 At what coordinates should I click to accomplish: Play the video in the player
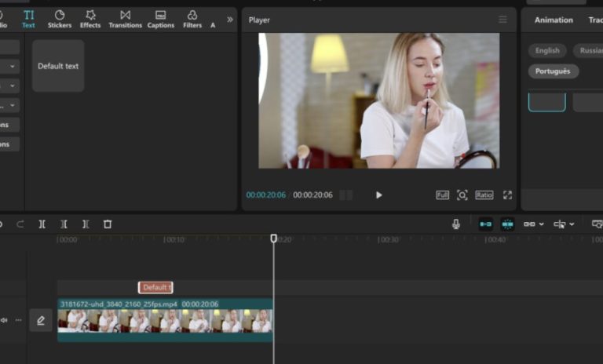click(378, 195)
